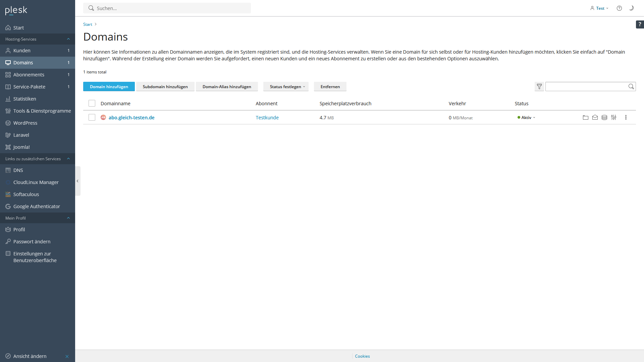Click the filter funnel icon
644x362 pixels.
[539, 87]
